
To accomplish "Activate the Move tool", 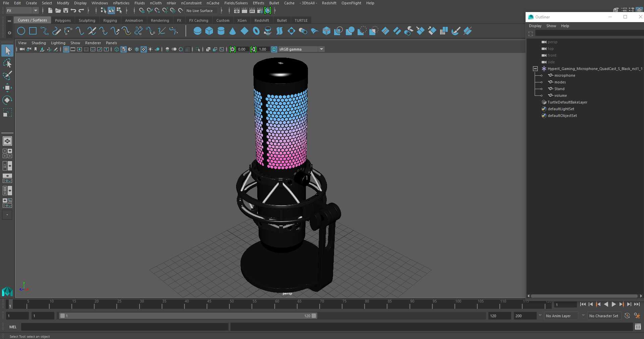I will (x=7, y=88).
